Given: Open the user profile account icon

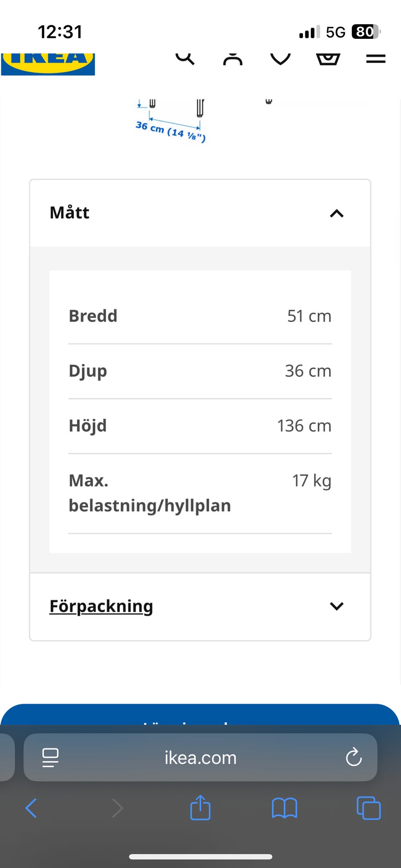Looking at the screenshot, I should coord(233,59).
